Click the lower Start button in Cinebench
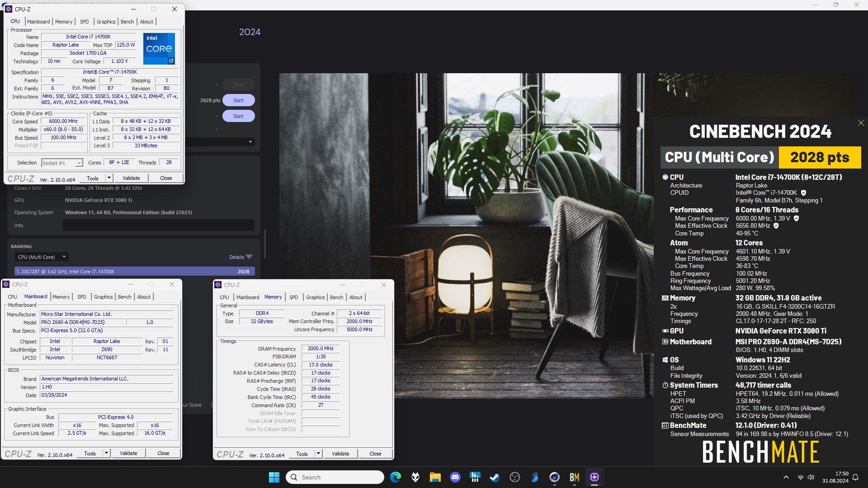The image size is (868, 488). pyautogui.click(x=238, y=116)
